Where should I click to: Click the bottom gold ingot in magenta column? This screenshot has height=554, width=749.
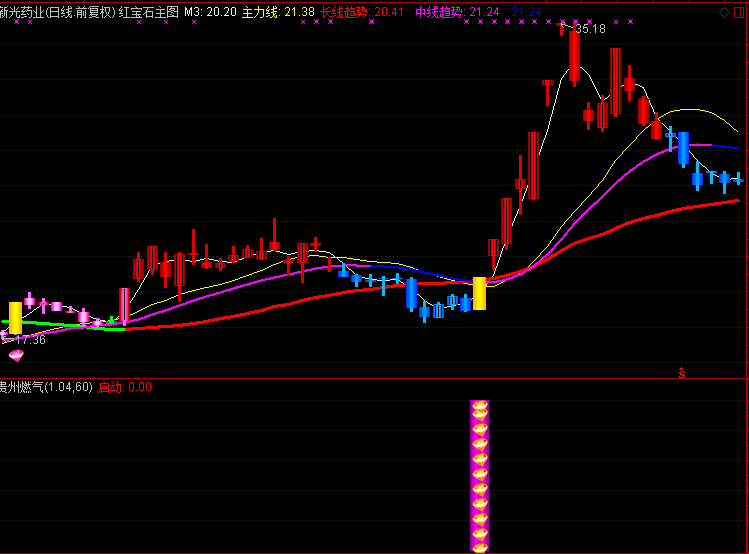(479, 543)
